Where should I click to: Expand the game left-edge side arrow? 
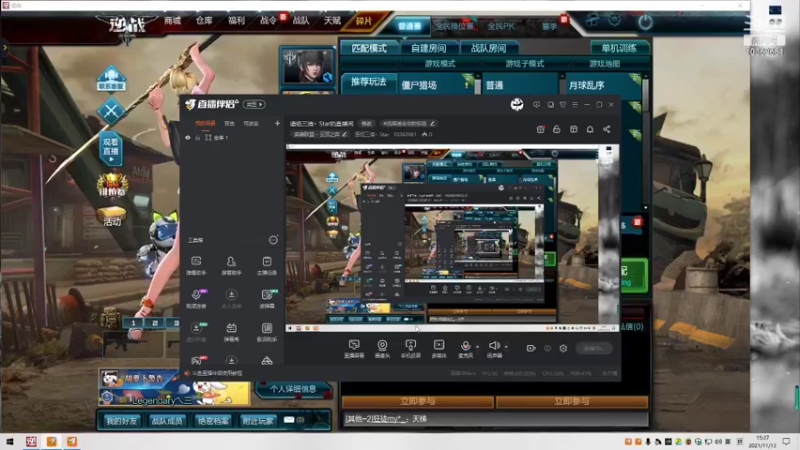click(x=5, y=47)
